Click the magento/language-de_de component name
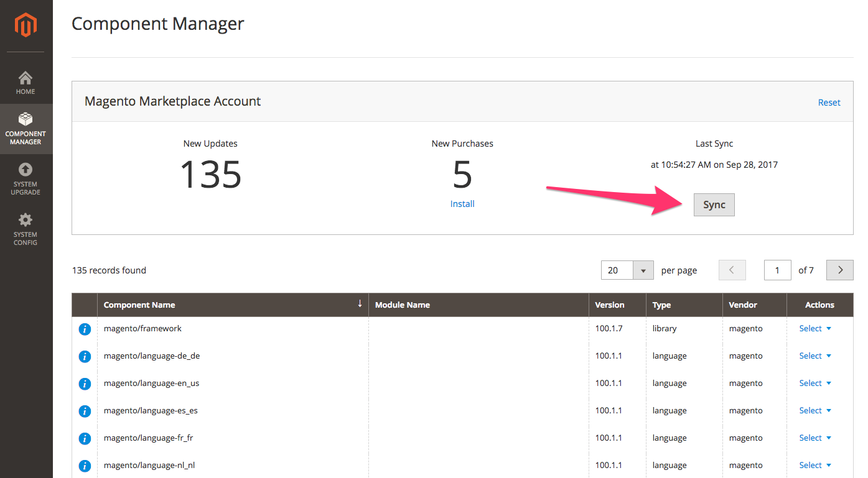The image size is (868, 478). click(152, 356)
